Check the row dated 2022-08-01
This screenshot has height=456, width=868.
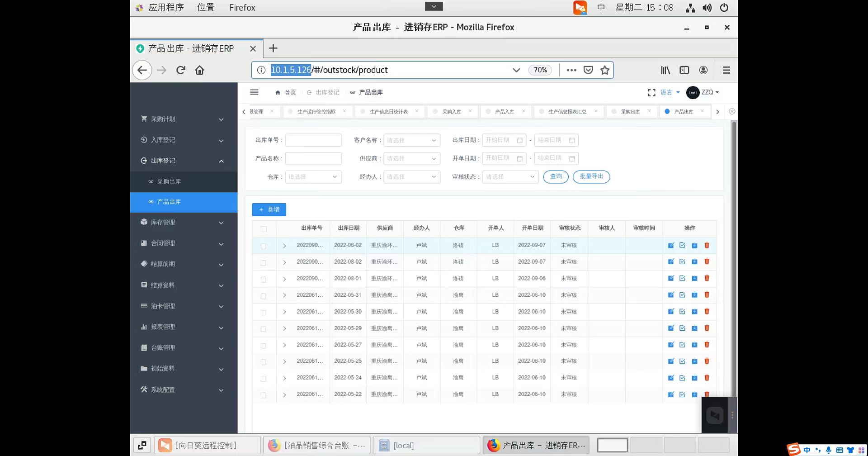[264, 280]
